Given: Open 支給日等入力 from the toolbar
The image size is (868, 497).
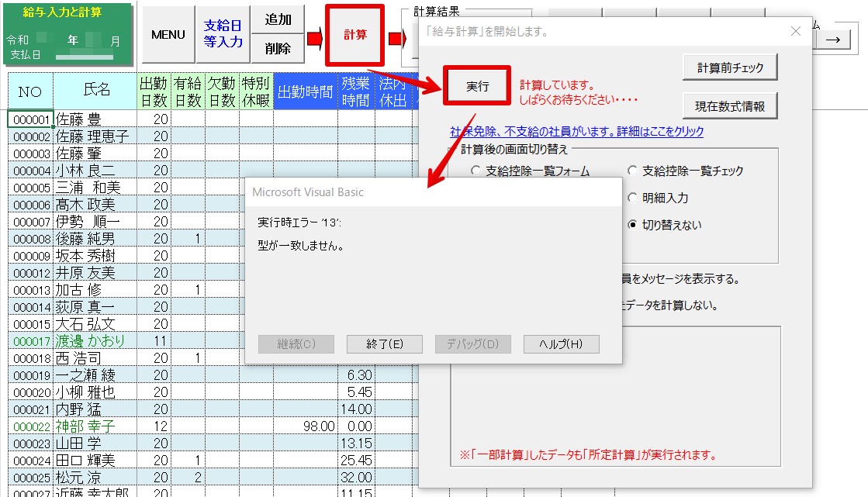Looking at the screenshot, I should point(223,35).
